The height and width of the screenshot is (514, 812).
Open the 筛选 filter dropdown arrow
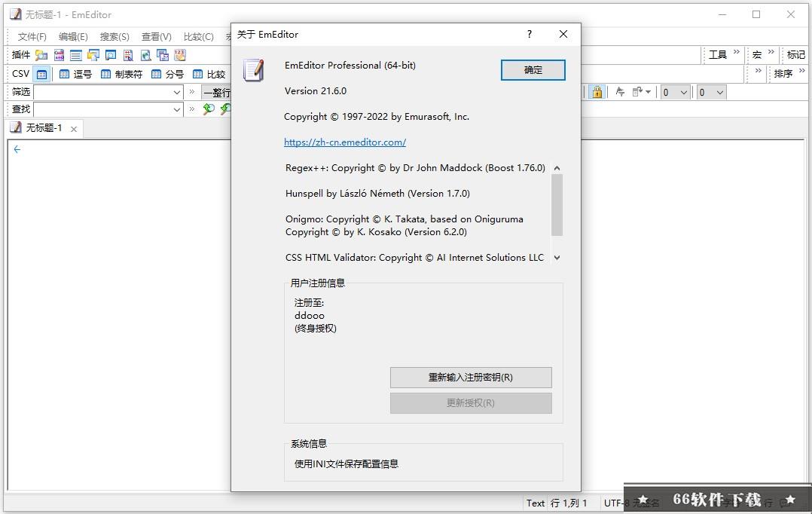(176, 92)
